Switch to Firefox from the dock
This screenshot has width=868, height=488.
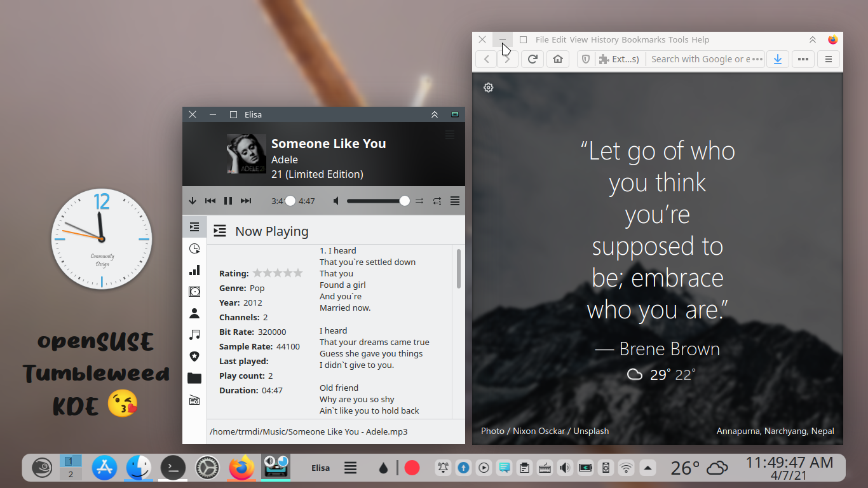point(241,468)
